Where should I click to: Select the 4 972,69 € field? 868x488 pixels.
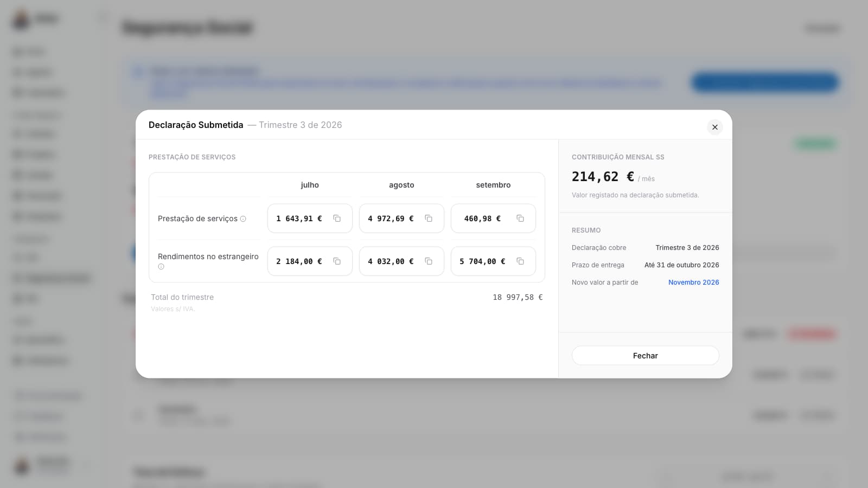(401, 219)
